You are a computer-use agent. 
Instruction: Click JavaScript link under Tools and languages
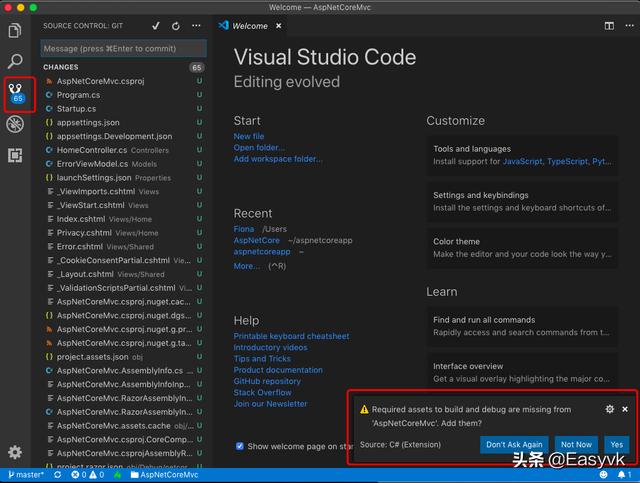(522, 161)
